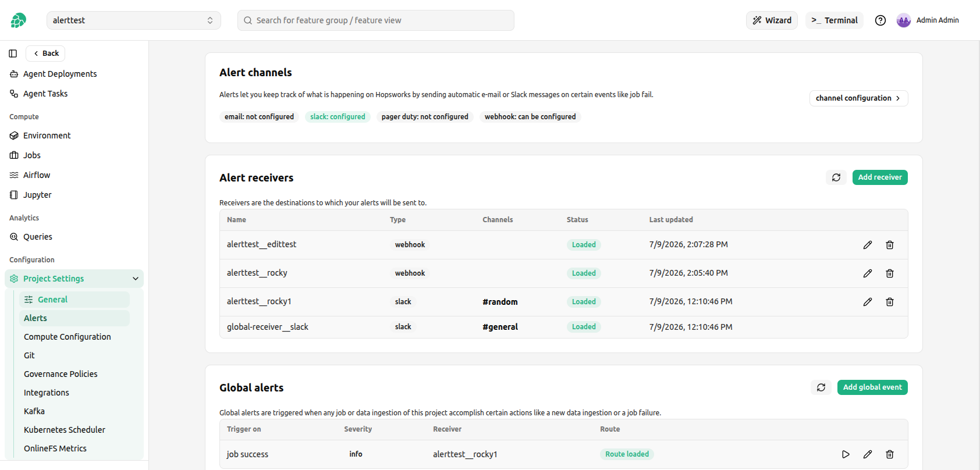980x470 pixels.
Task: Delete the alerttest__rocky1 receiver
Action: [x=890, y=302]
